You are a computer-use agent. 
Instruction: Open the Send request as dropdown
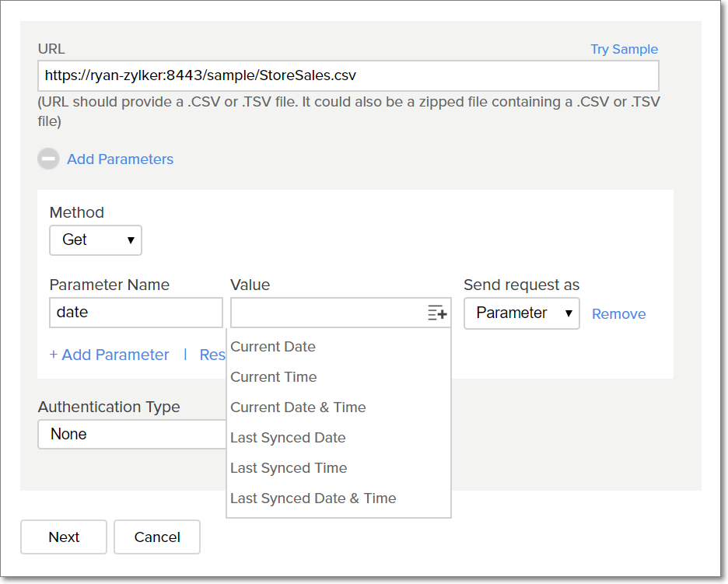521,313
